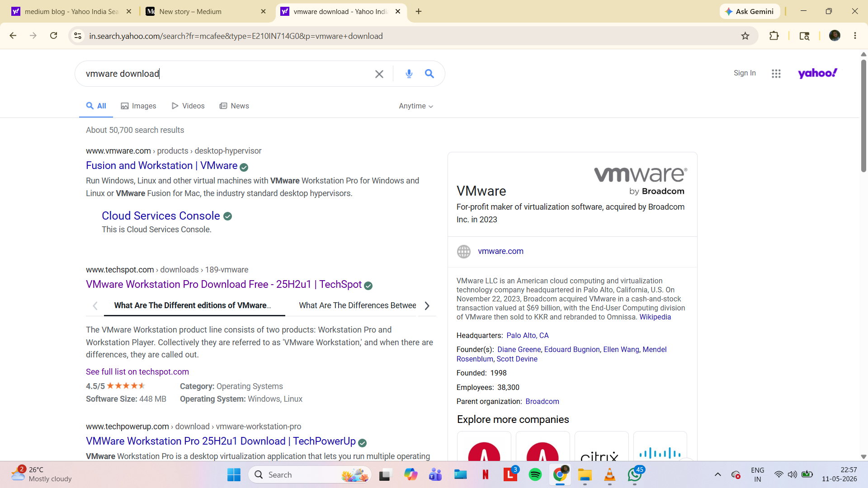
Task: Click the browser address bar URL
Action: click(236, 36)
